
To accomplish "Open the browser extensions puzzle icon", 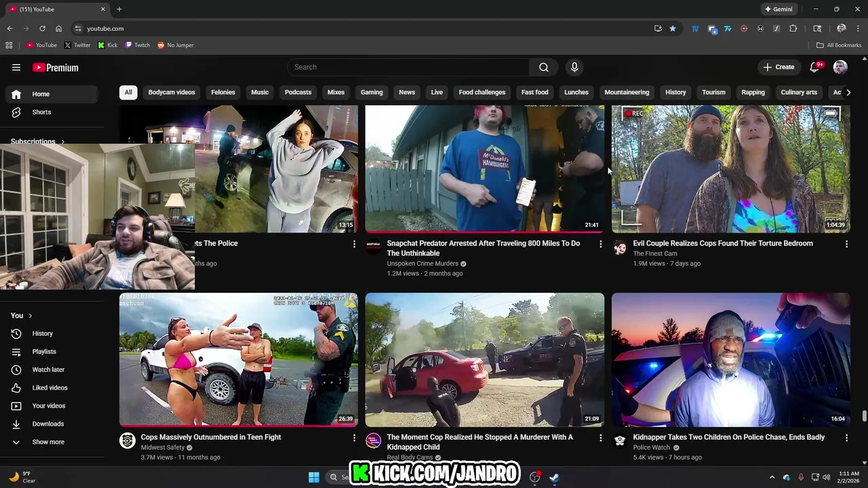I will [793, 28].
